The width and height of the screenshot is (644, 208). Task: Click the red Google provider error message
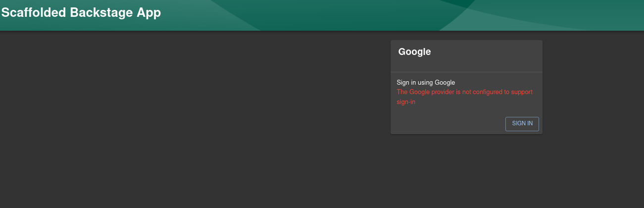464,97
